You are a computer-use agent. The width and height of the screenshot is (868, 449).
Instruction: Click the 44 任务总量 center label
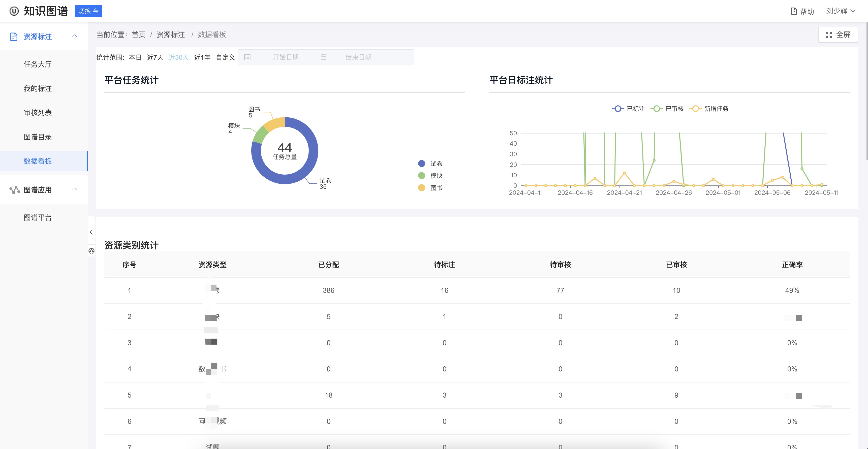pos(285,151)
